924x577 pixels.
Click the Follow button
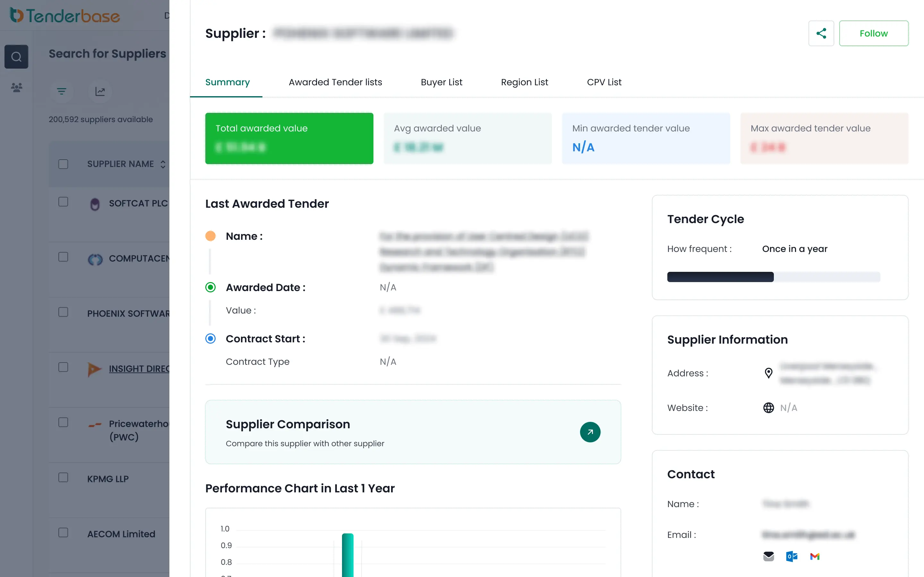click(x=873, y=33)
